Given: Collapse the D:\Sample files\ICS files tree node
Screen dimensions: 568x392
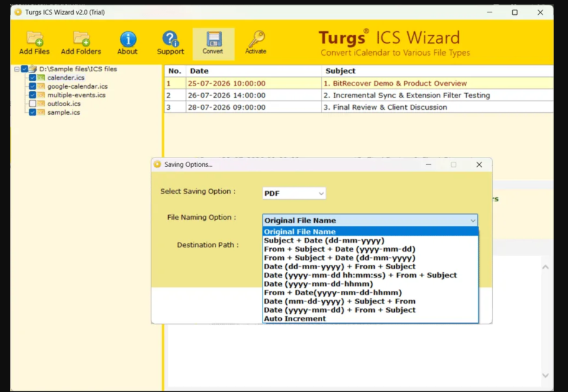Looking at the screenshot, I should click(17, 69).
